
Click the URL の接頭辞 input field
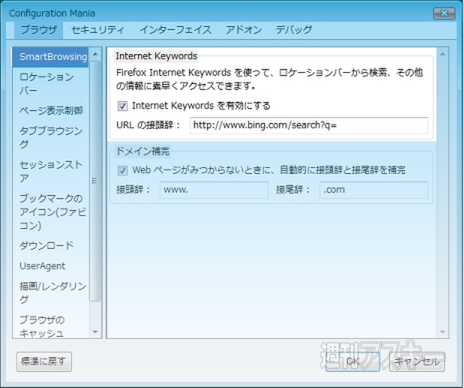(309, 125)
